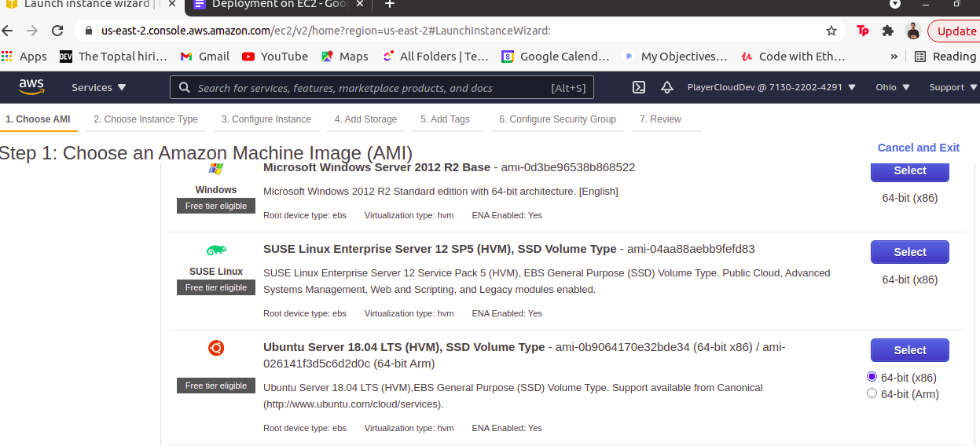Image resolution: width=980 pixels, height=446 pixels.
Task: Open the PlayerCloudDev account dropdown
Action: pos(772,87)
